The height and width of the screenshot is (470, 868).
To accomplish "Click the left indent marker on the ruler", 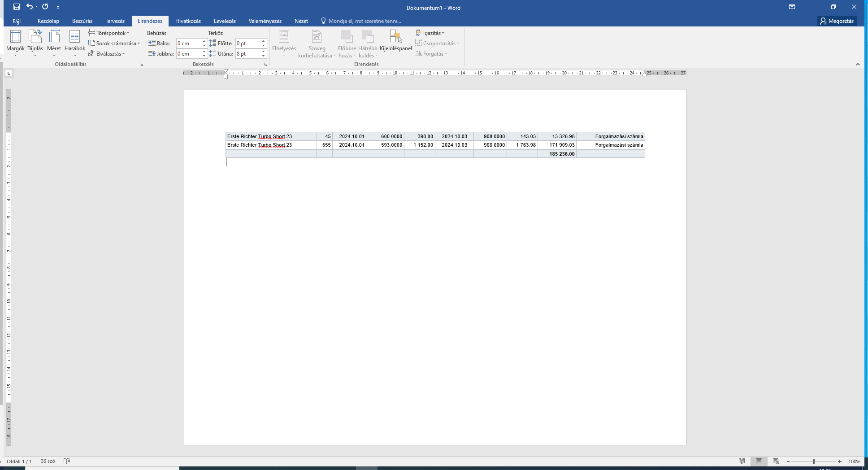I will (226, 77).
